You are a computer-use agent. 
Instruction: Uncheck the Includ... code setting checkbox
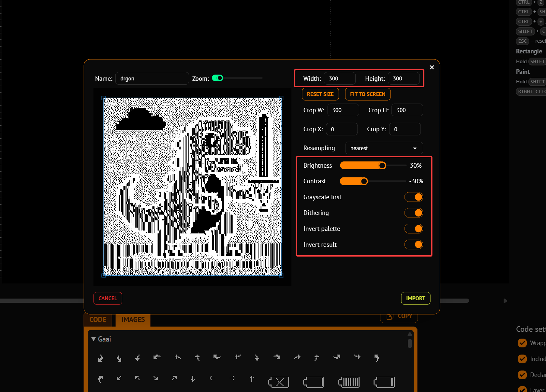coord(522,359)
